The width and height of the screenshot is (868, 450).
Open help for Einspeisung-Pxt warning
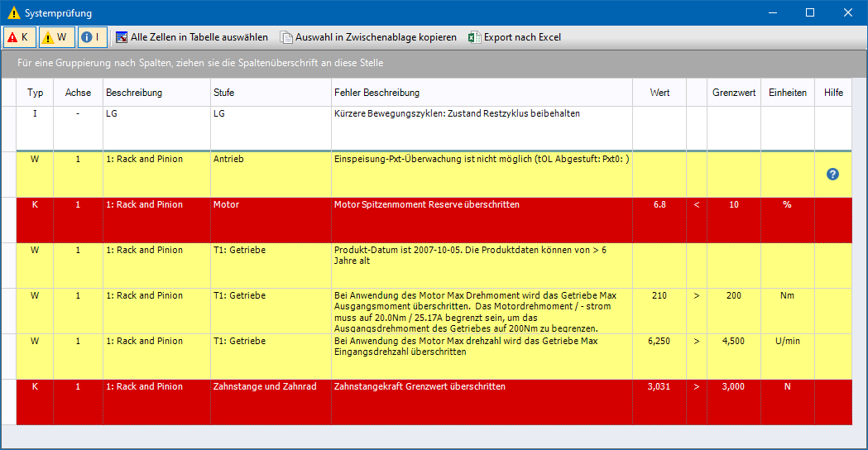coord(832,174)
